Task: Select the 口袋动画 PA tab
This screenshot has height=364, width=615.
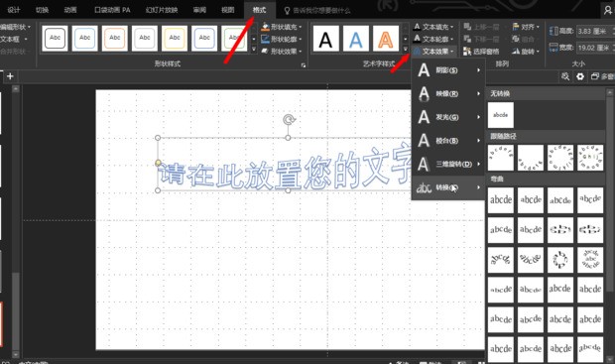Action: click(112, 10)
